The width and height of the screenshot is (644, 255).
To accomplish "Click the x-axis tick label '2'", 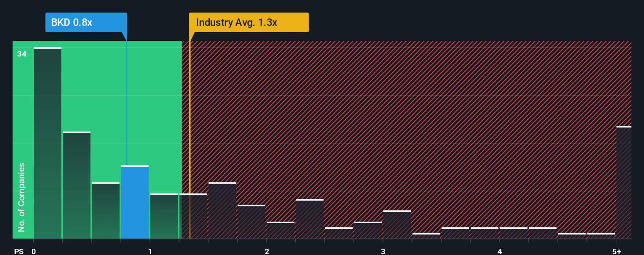I will [x=267, y=251].
